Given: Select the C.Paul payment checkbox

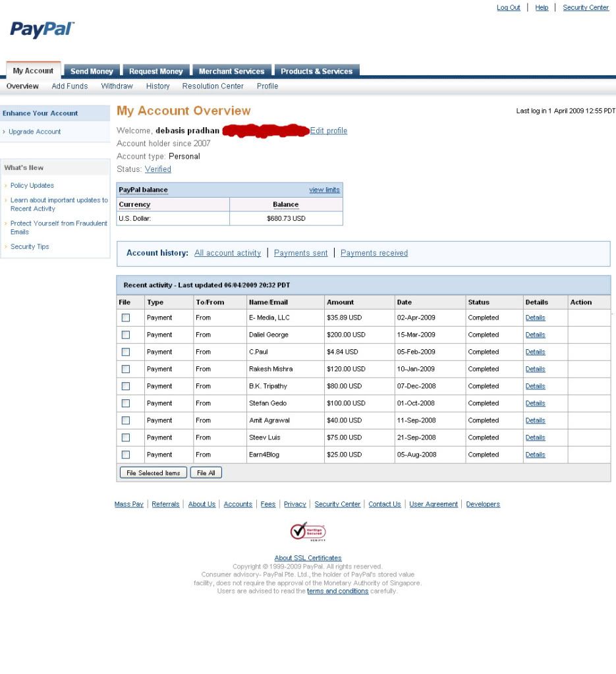Looking at the screenshot, I should (x=126, y=352).
